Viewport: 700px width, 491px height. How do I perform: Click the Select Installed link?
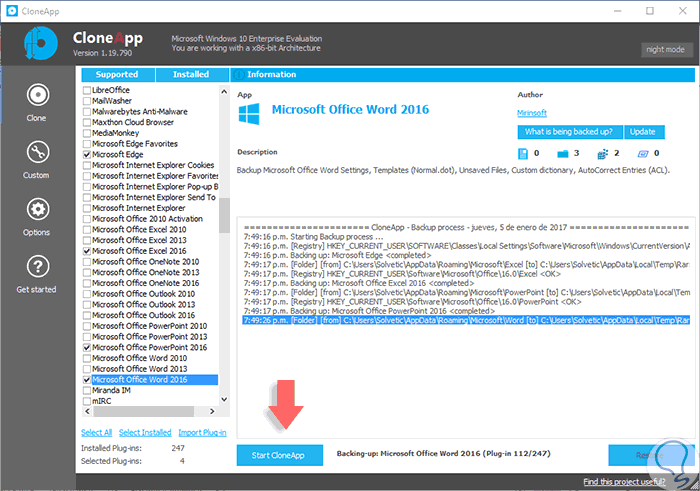pos(145,433)
